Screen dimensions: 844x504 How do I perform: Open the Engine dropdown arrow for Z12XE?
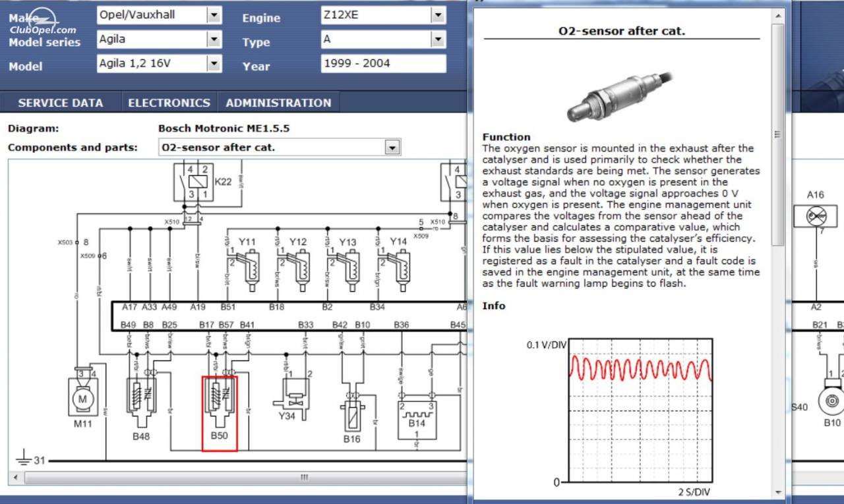[438, 14]
